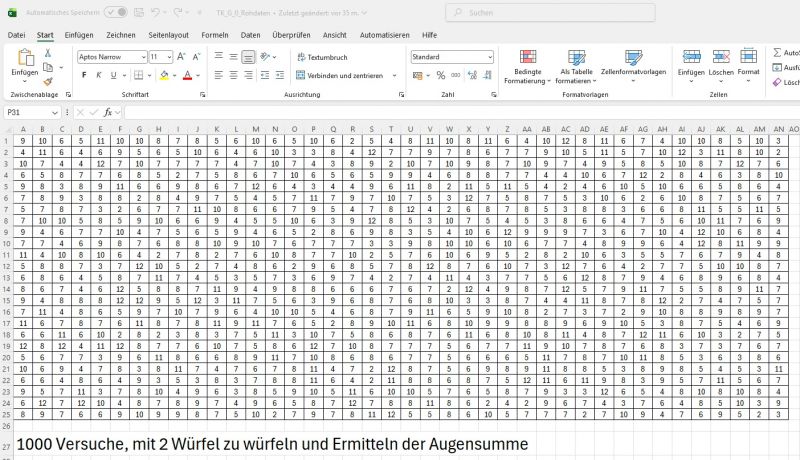Toggle italic K formatting

[x=99, y=75]
